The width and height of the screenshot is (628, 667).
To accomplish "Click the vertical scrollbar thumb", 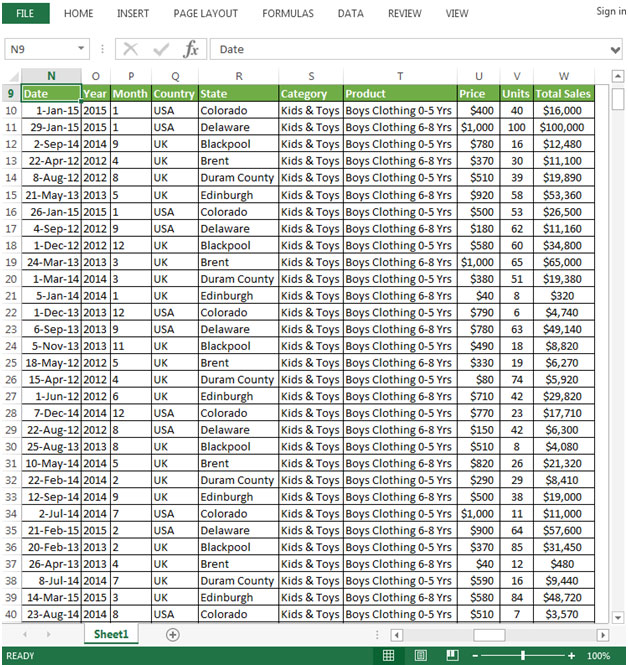I will [617, 99].
